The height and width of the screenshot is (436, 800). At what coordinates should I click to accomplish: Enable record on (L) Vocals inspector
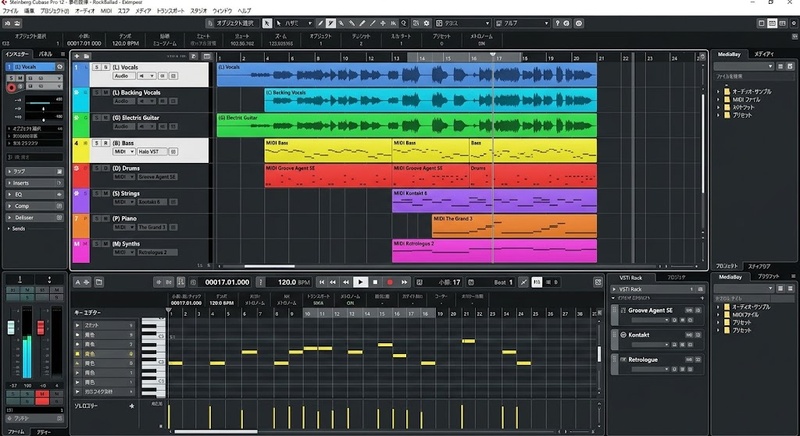[x=11, y=88]
